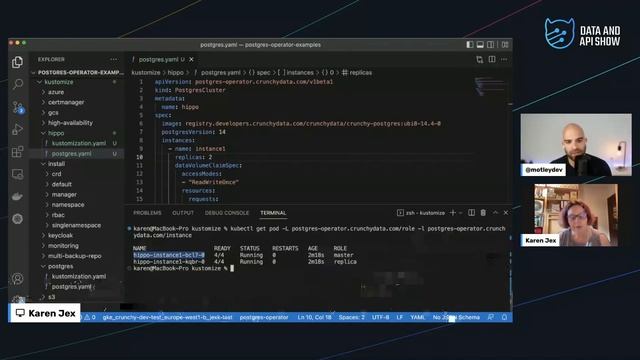Maximize the panel with the chevron up
640x360 pixels.
[495, 213]
